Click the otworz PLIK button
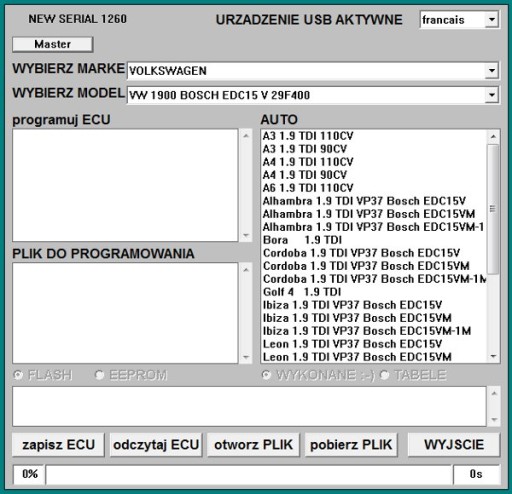This screenshot has height=494, width=512. point(253,445)
